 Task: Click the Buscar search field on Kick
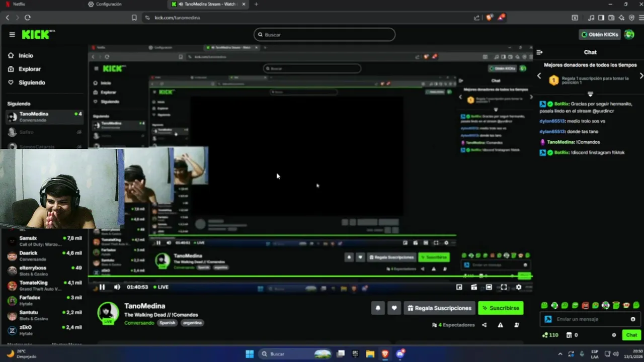pyautogui.click(x=325, y=35)
